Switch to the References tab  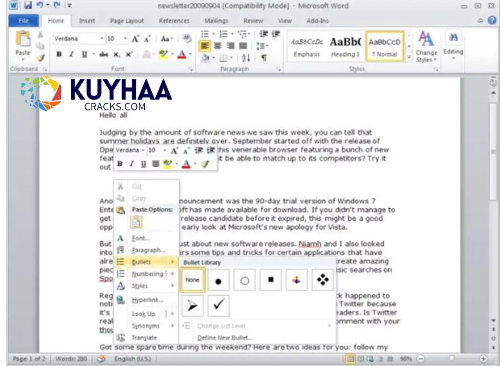point(174,21)
